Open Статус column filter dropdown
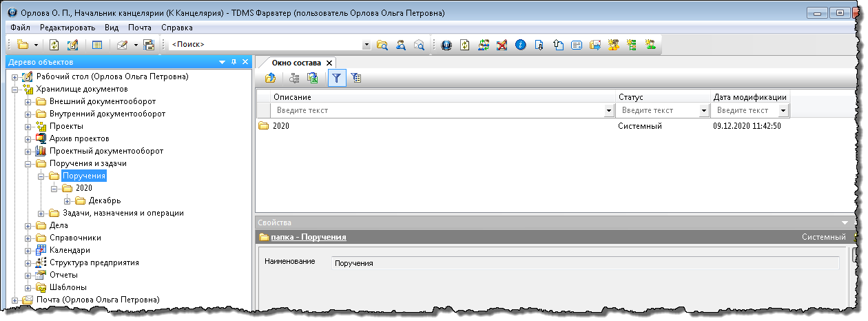 [x=703, y=110]
